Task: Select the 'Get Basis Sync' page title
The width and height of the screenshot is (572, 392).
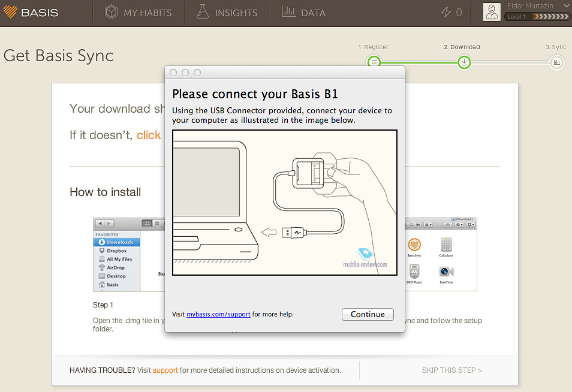Action: pyautogui.click(x=59, y=56)
